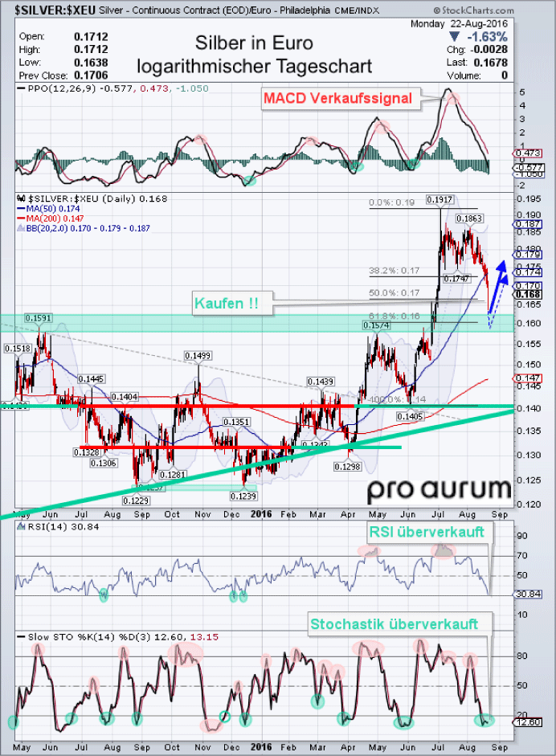This screenshot has height=756, width=556.
Task: Click the red MACD Verkaufssignal annotation box
Action: tap(336, 99)
